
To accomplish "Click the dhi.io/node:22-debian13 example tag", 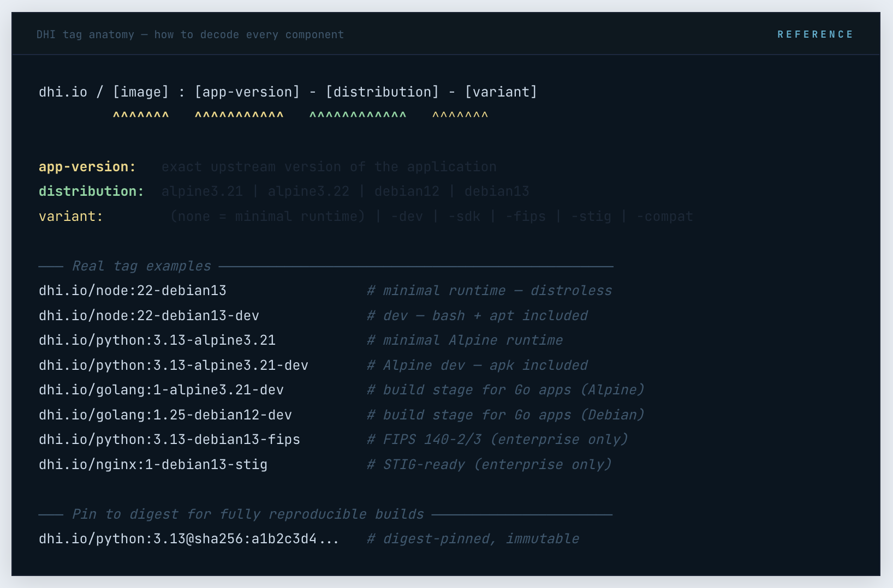I will click(x=133, y=290).
